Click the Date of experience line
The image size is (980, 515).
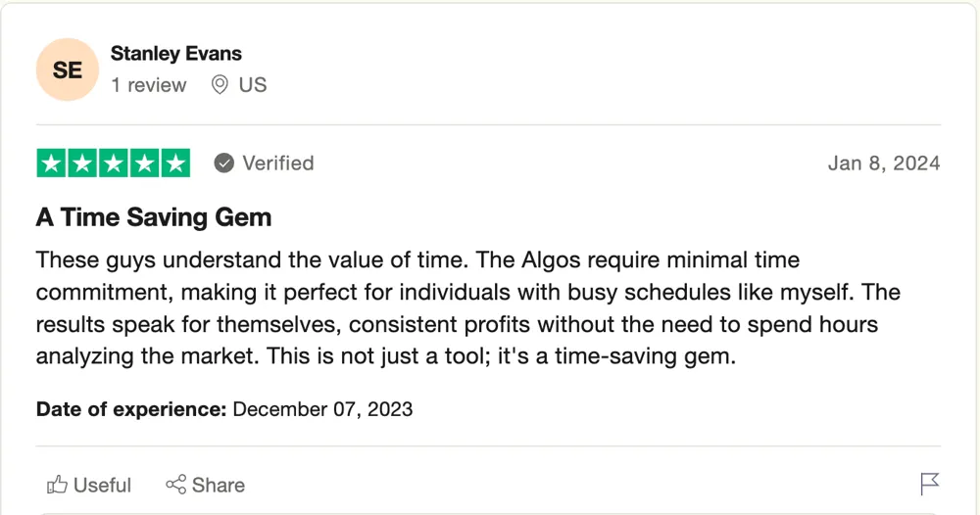click(x=224, y=409)
